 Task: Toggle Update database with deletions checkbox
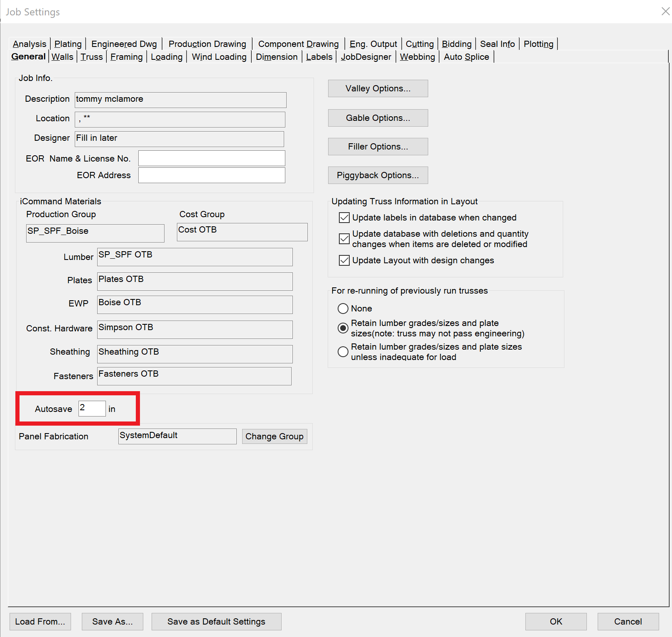point(344,239)
